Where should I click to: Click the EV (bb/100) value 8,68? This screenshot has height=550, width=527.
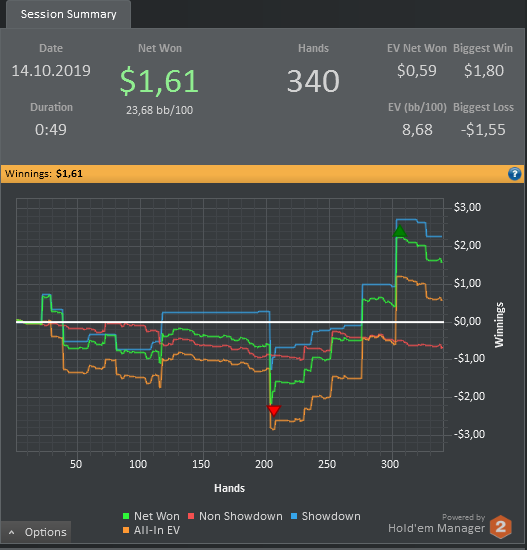click(417, 130)
